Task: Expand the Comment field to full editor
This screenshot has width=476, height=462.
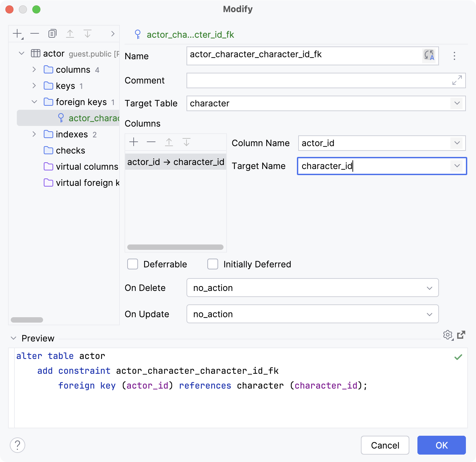Action: (456, 80)
